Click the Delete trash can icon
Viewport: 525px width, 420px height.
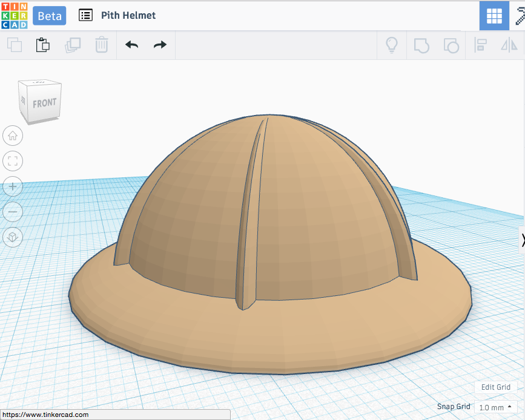[x=102, y=45]
